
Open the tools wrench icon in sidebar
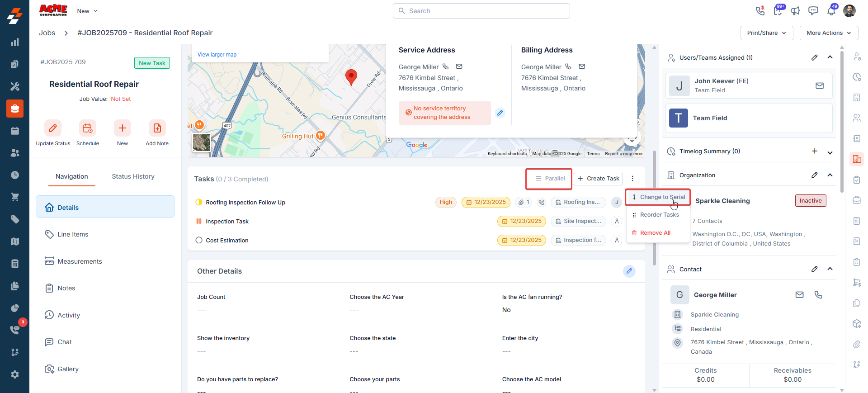(15, 86)
